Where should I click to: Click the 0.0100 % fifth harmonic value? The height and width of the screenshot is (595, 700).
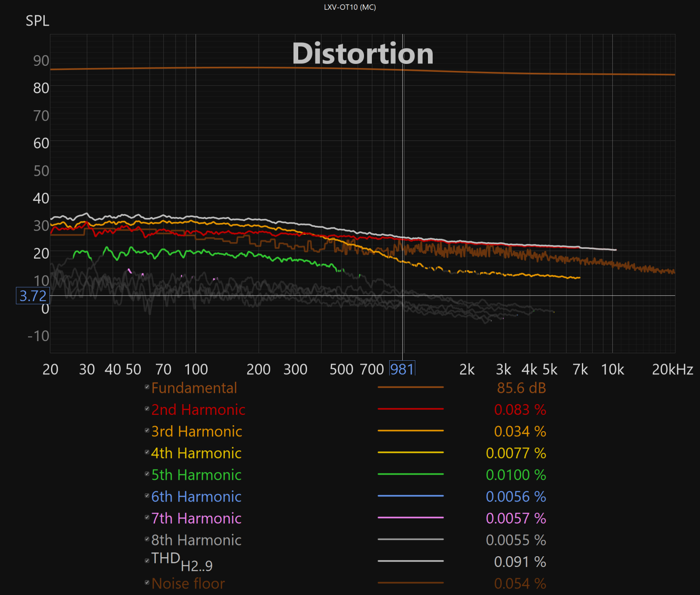[x=516, y=475]
